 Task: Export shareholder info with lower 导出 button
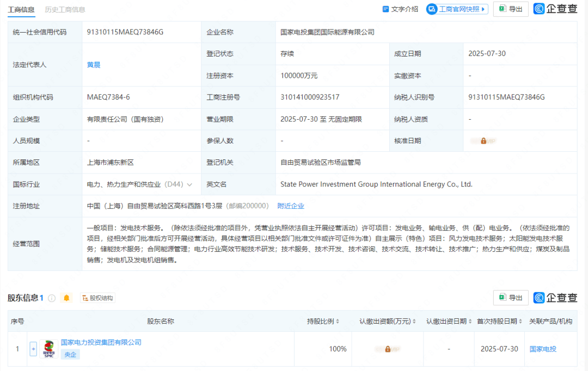[511, 298]
